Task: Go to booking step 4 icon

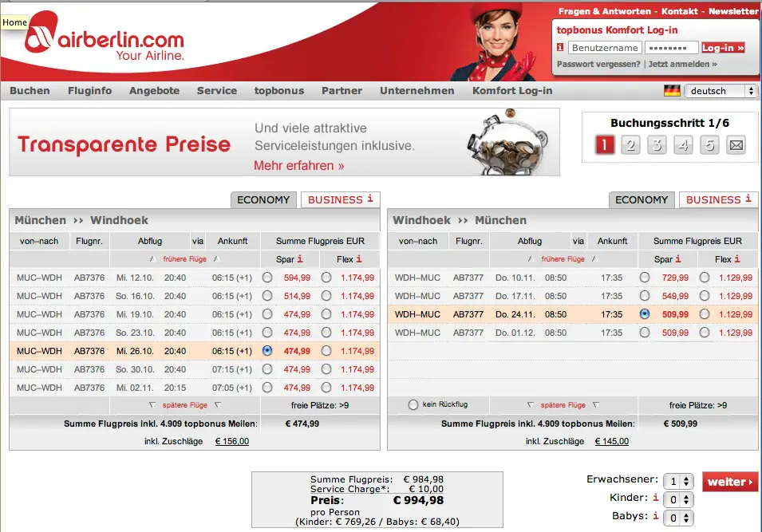Action: click(x=683, y=145)
